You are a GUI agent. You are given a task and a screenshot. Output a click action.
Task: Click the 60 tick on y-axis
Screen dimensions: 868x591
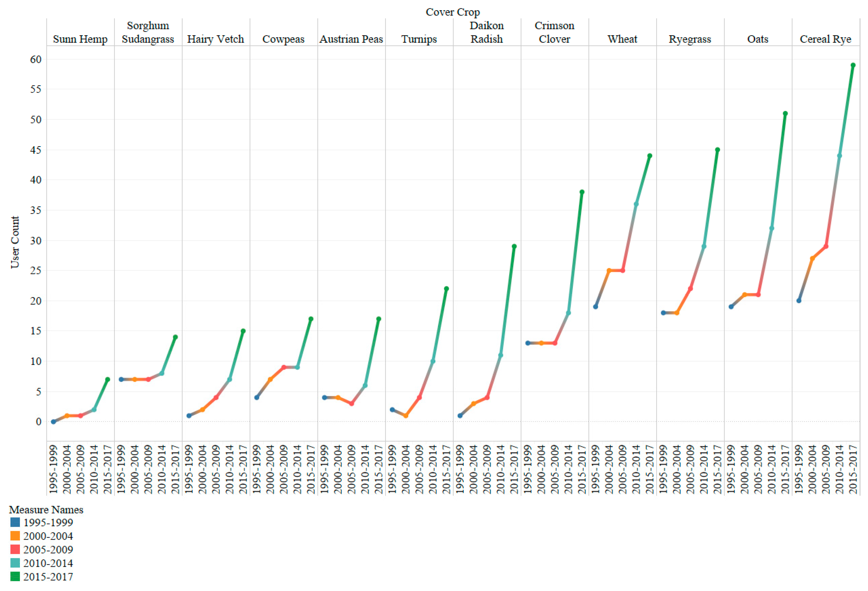click(36, 59)
